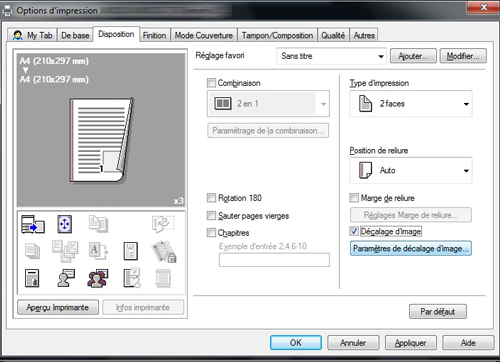Screen dimensions: 500x362
Task: Click the page preview with curled corner
Action: (x=101, y=140)
